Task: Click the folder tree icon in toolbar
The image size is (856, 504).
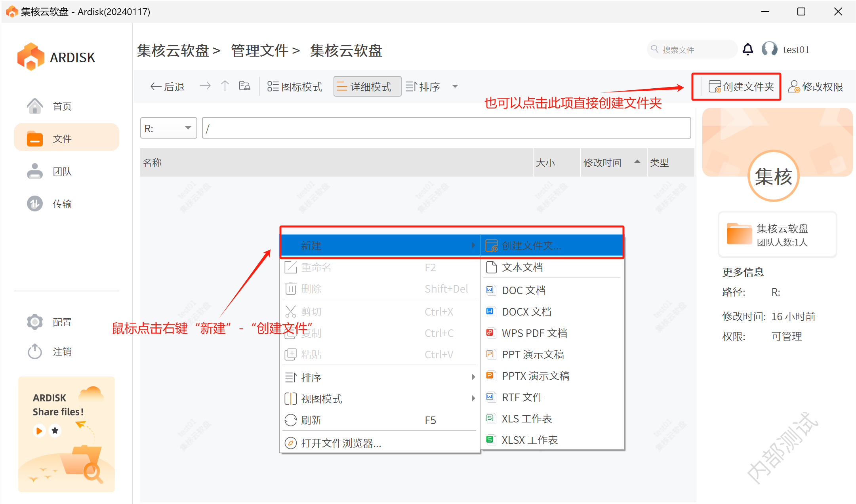Action: 244,86
